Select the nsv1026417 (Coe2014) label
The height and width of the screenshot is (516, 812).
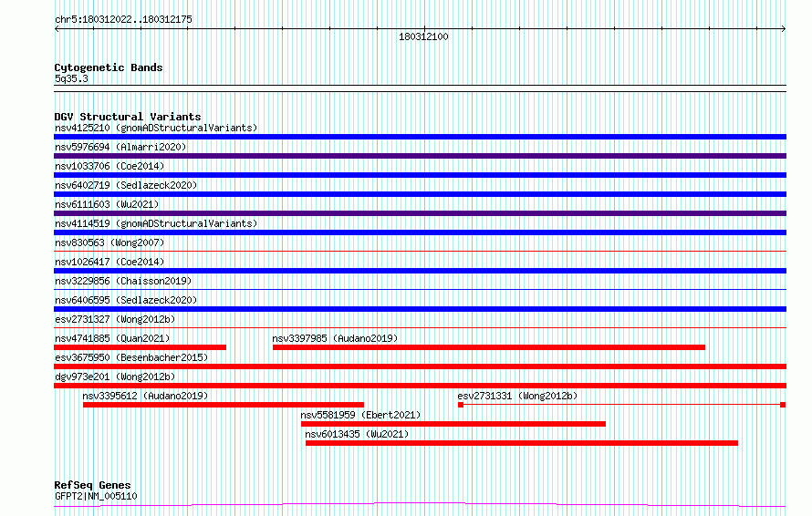tap(109, 262)
